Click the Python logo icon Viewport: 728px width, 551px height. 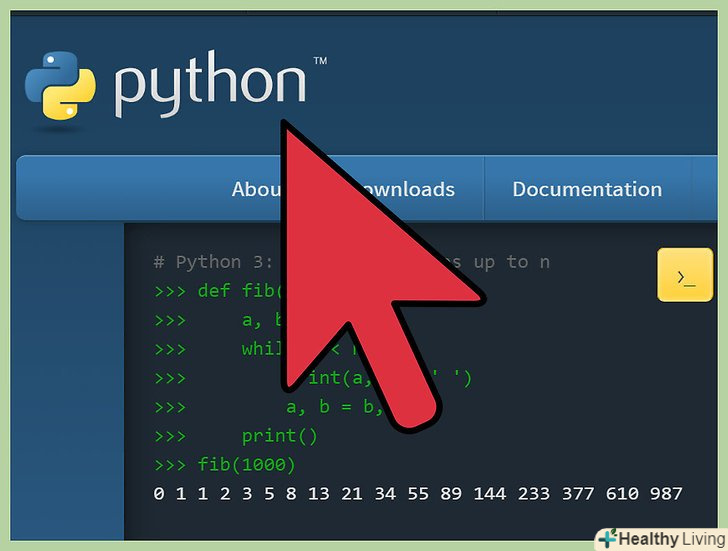(x=60, y=85)
